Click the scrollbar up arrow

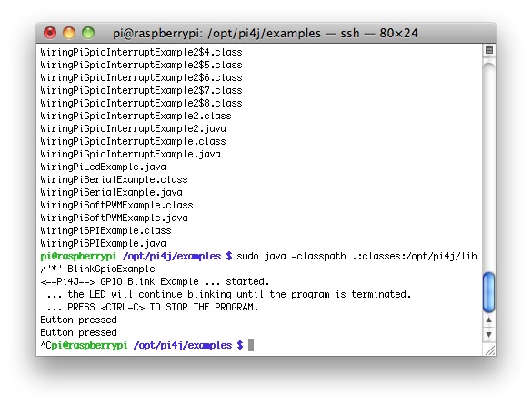488,320
